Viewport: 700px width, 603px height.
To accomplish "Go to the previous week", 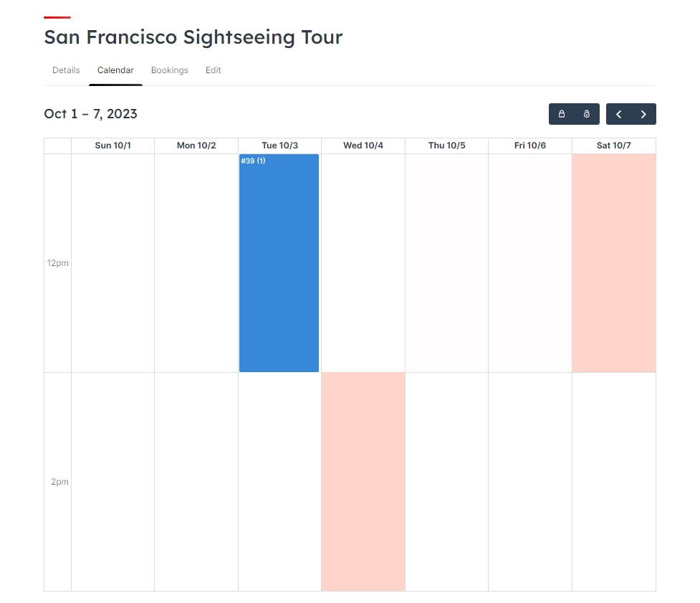I will [x=619, y=114].
